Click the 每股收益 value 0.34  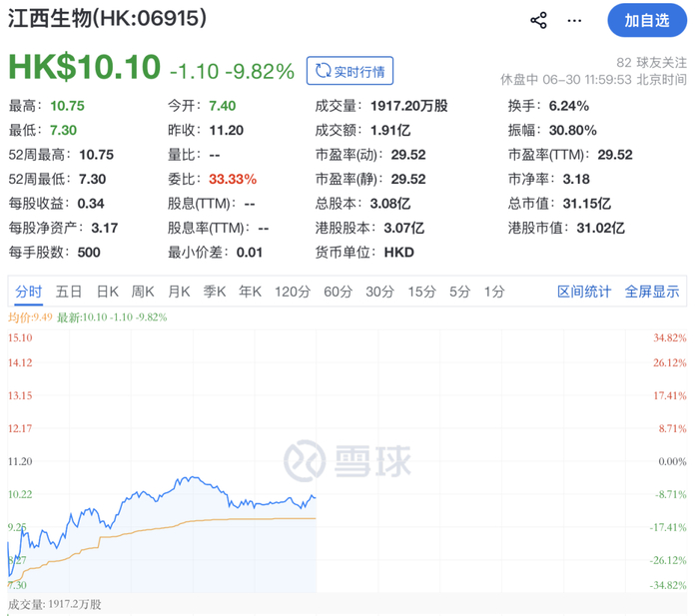click(x=91, y=204)
